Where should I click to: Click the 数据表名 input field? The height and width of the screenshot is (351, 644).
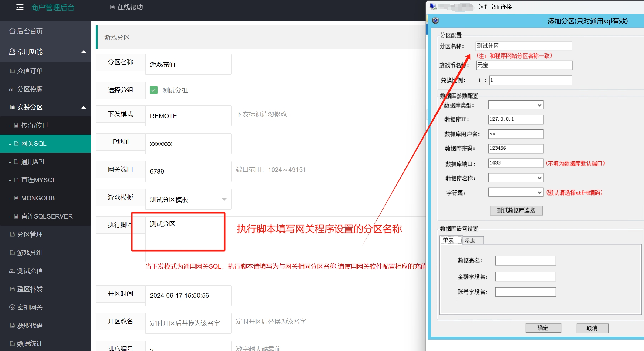pos(526,260)
